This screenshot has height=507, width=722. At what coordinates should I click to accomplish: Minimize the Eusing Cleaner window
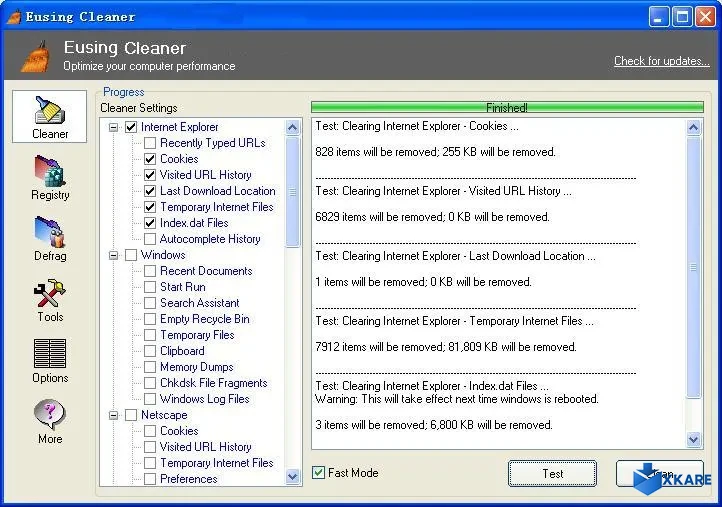point(659,17)
